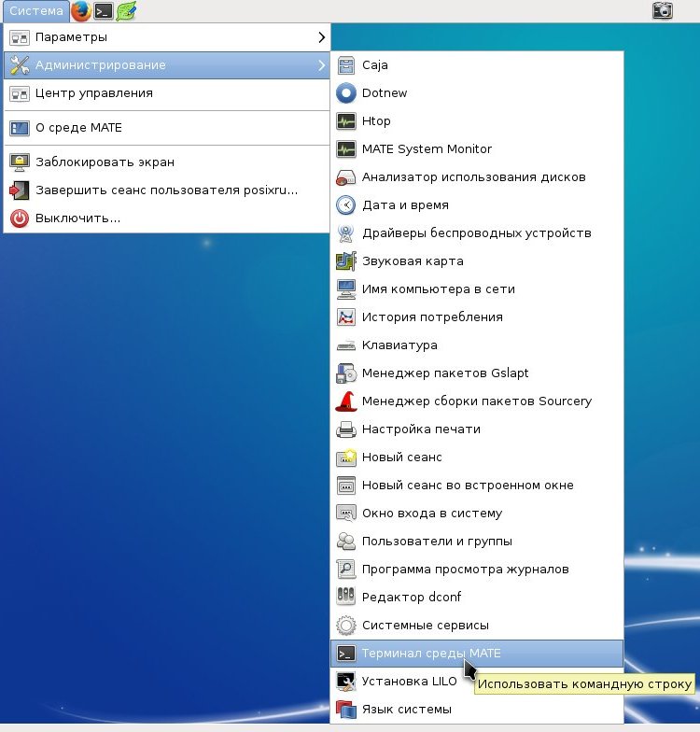Click the Завершить сеанс logout icon
This screenshot has width=700, height=732.
click(x=19, y=190)
